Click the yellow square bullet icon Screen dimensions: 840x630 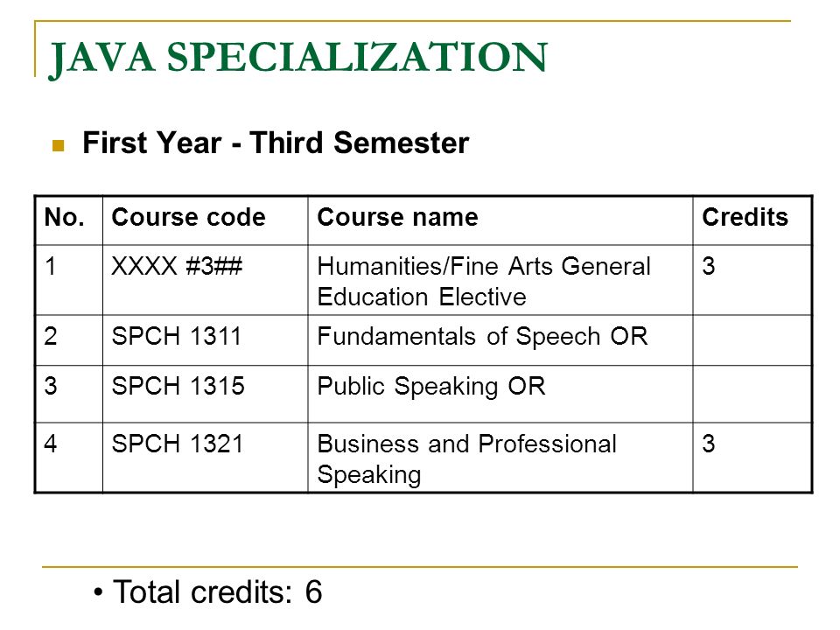tap(59, 146)
